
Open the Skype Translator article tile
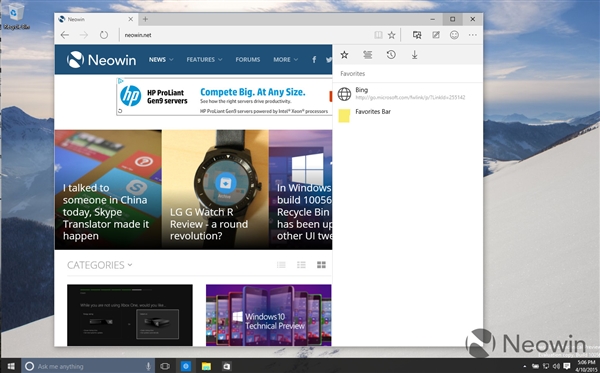[x=108, y=190]
